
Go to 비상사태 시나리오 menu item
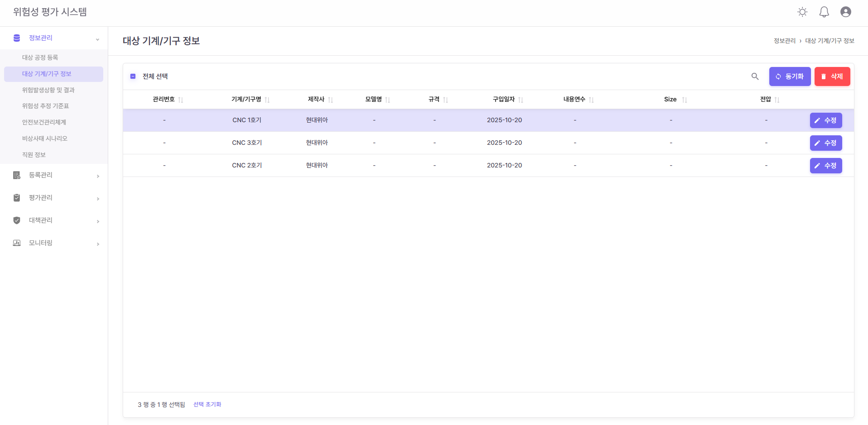click(45, 138)
